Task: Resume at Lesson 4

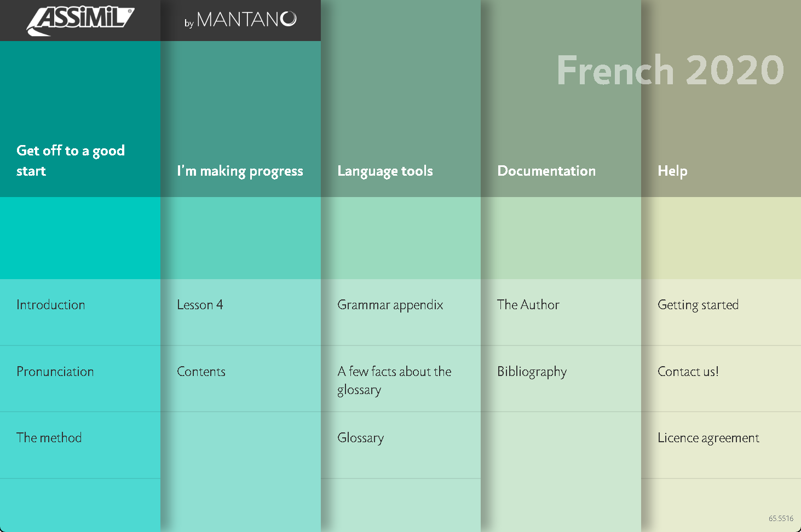Action: 240,312
